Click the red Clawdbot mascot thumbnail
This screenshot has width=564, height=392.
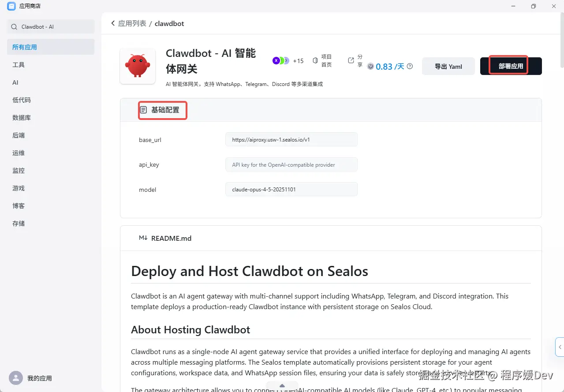click(x=138, y=66)
